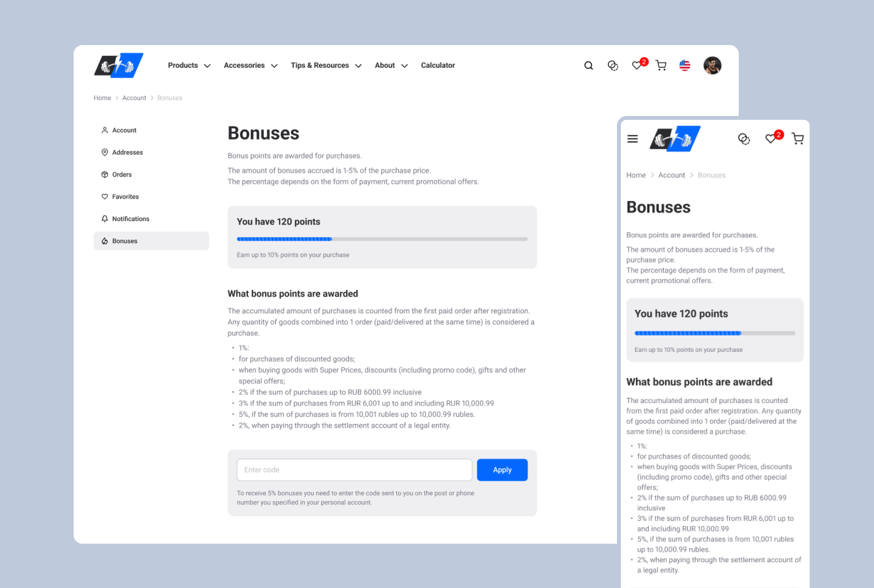Click the chat bubble icon in navbar
The image size is (874, 588).
(612, 65)
